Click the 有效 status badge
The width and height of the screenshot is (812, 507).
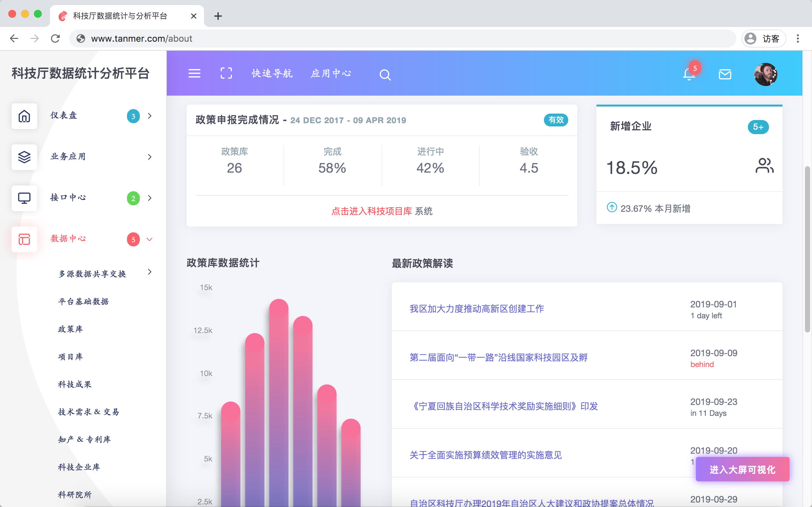click(x=556, y=120)
